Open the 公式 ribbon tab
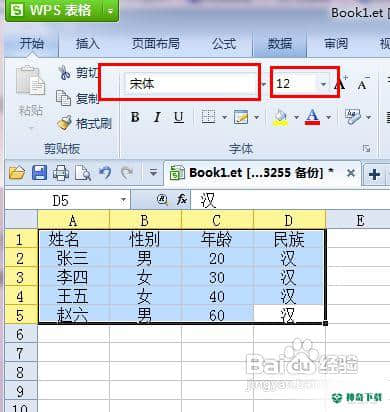The image size is (390, 412). point(225,43)
